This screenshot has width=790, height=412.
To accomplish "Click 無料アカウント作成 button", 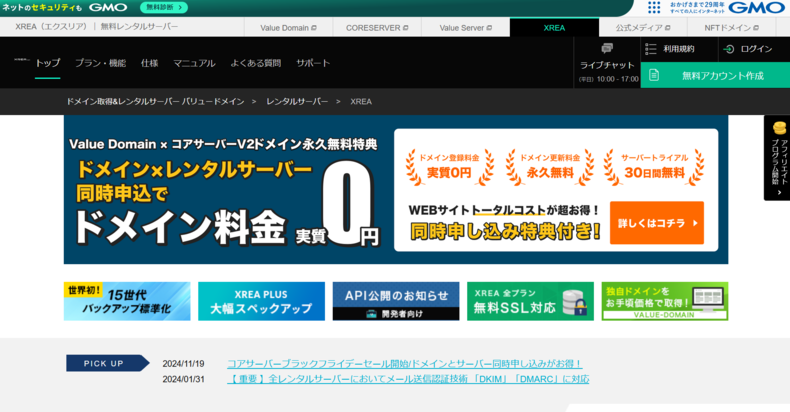I will click(x=715, y=75).
